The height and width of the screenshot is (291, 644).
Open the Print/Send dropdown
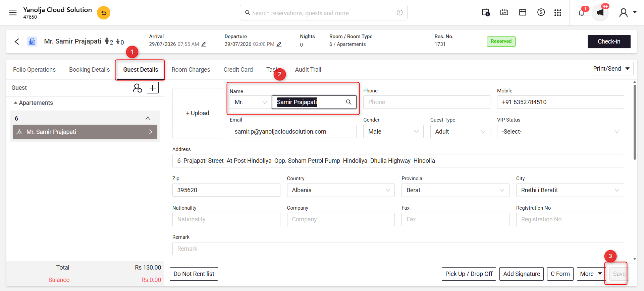point(612,69)
